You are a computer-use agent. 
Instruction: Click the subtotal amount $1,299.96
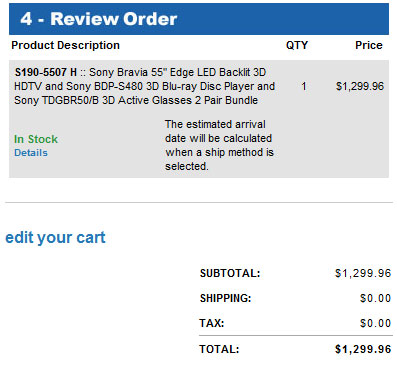363,273
